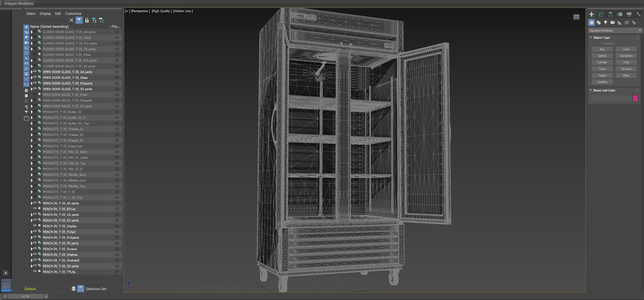Toggle Display Cameras filter in explorer sidebar
This screenshot has height=300, width=644.
click(26, 43)
